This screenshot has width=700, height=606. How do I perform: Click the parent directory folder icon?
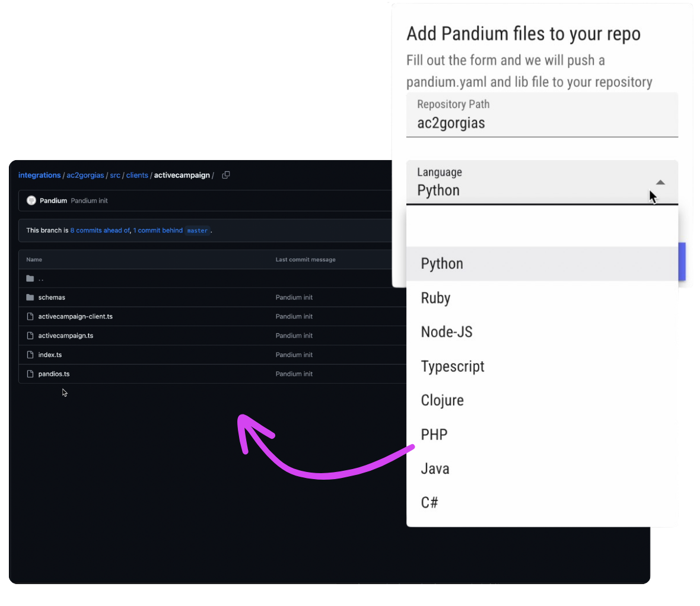click(30, 278)
